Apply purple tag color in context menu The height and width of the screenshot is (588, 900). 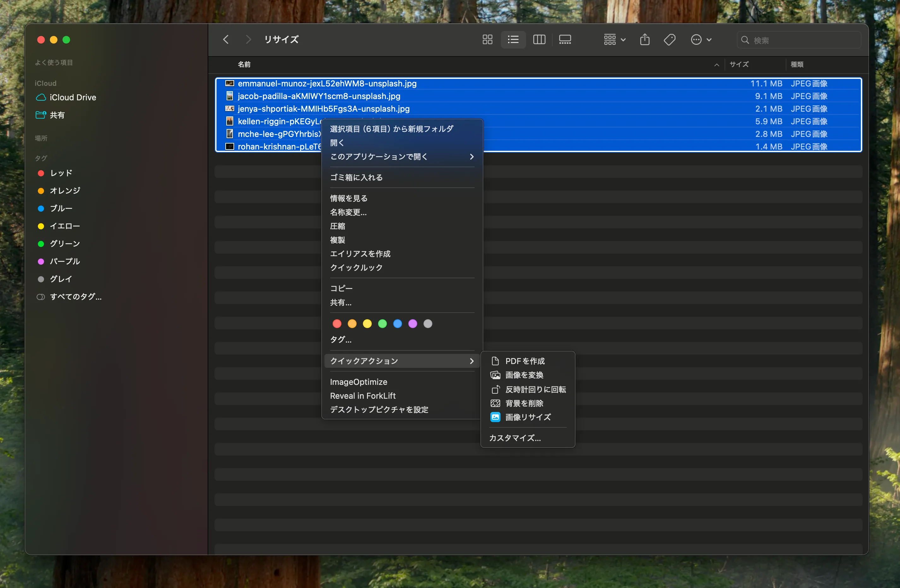(x=412, y=324)
